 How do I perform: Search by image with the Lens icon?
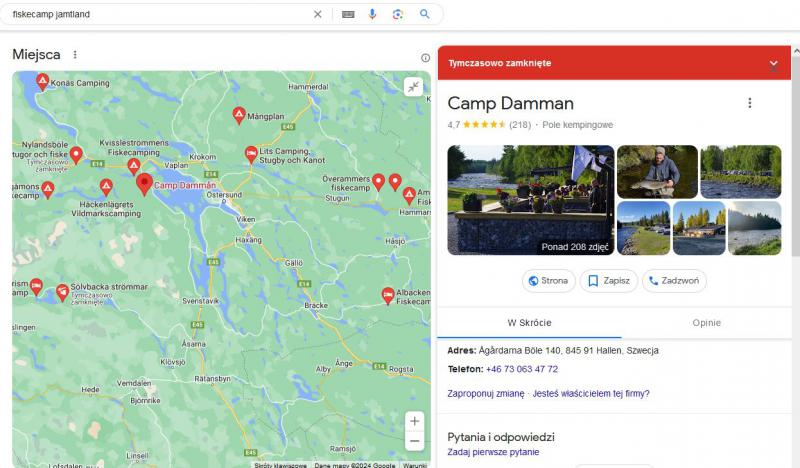click(398, 14)
